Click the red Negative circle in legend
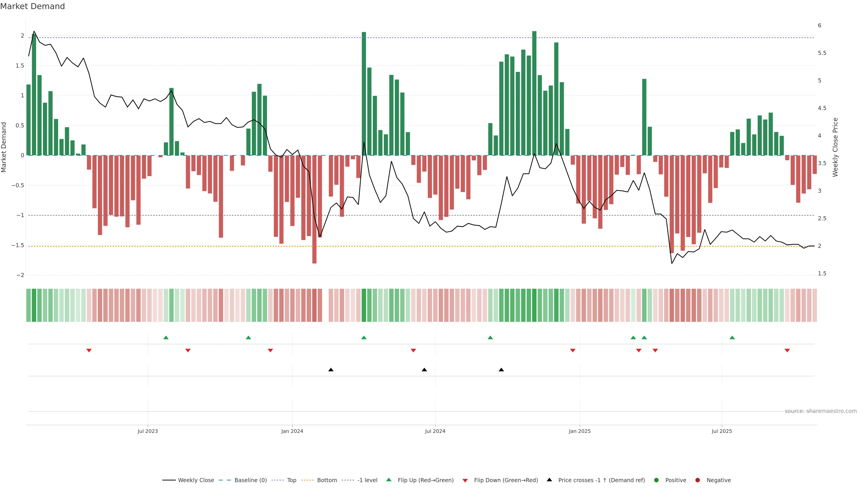The width and height of the screenshot is (868, 488). click(698, 480)
